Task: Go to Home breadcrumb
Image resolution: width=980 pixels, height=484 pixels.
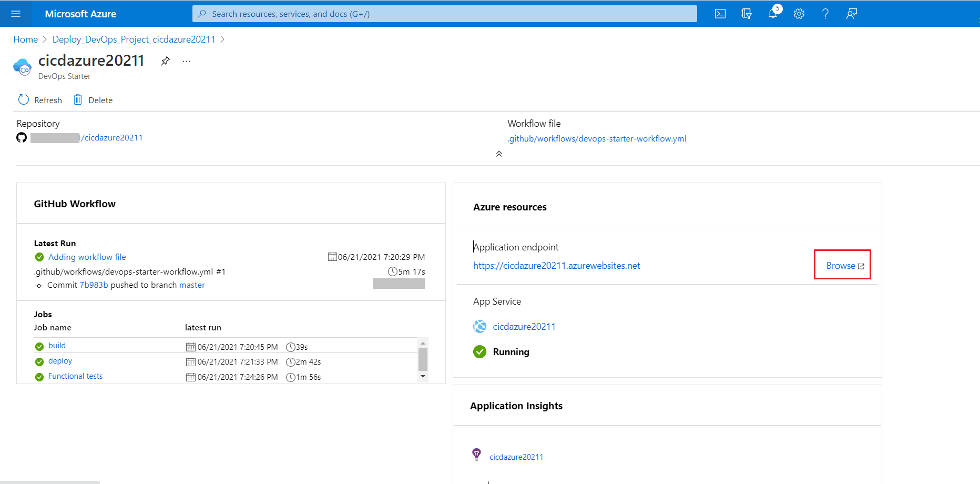Action: (x=25, y=39)
